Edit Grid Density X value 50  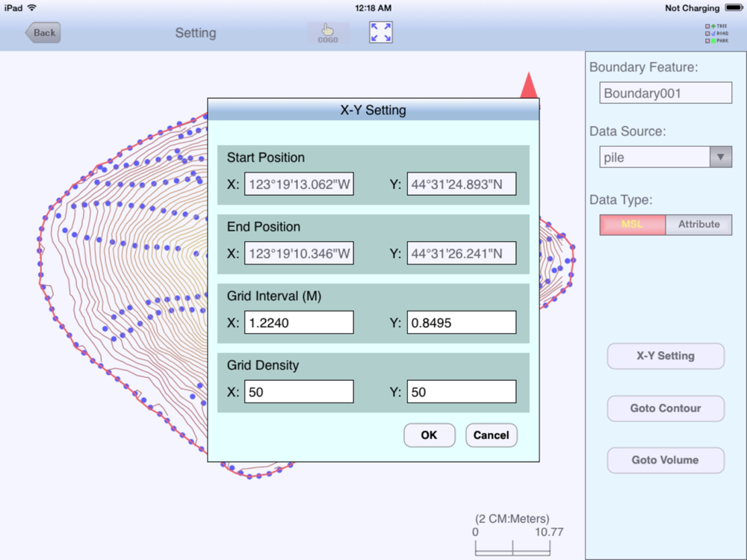299,392
